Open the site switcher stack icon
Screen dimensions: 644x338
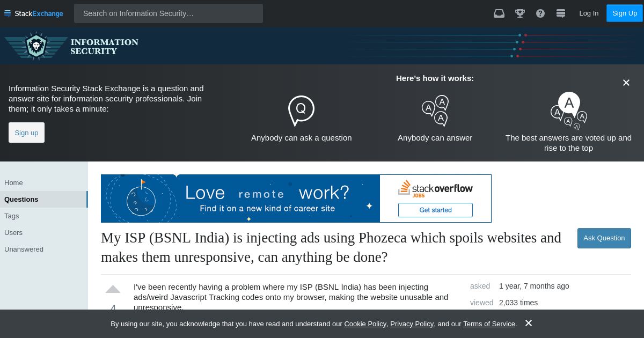point(561,13)
